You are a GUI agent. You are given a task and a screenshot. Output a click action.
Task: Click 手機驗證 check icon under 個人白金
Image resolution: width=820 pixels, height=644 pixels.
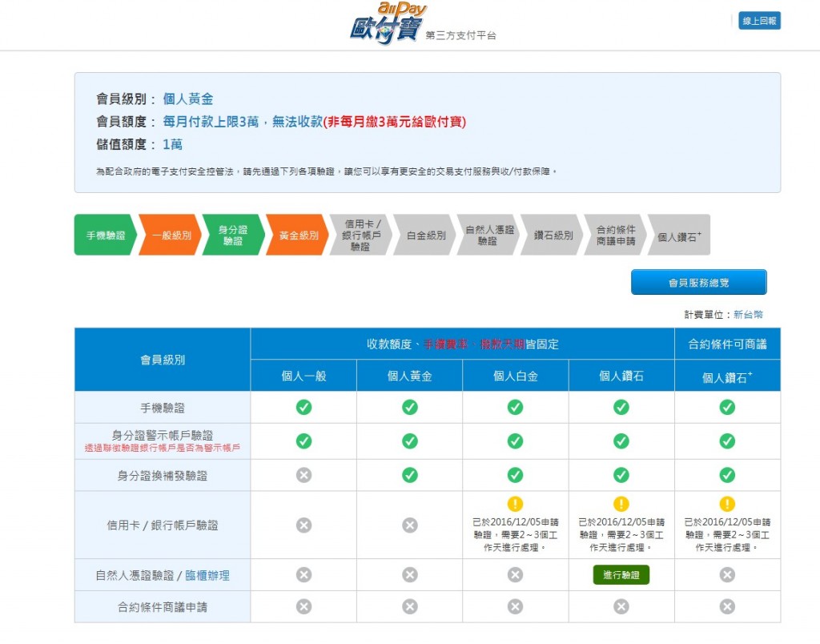[x=515, y=407]
